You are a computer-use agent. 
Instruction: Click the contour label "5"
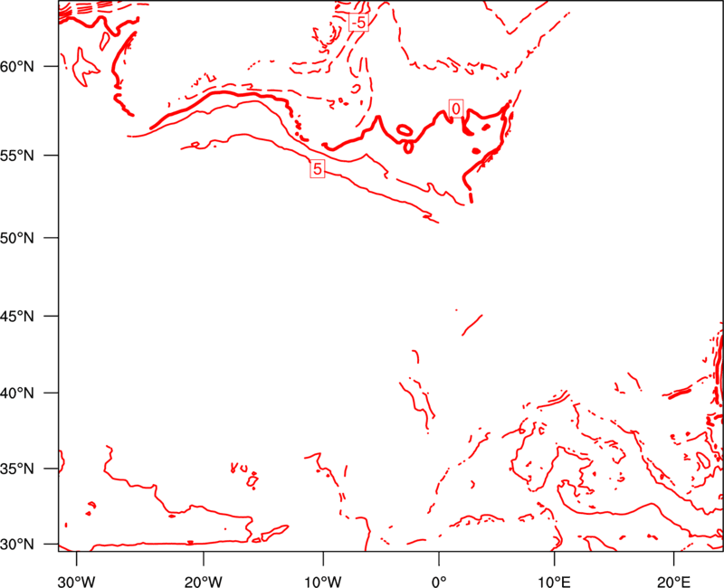[x=318, y=168]
